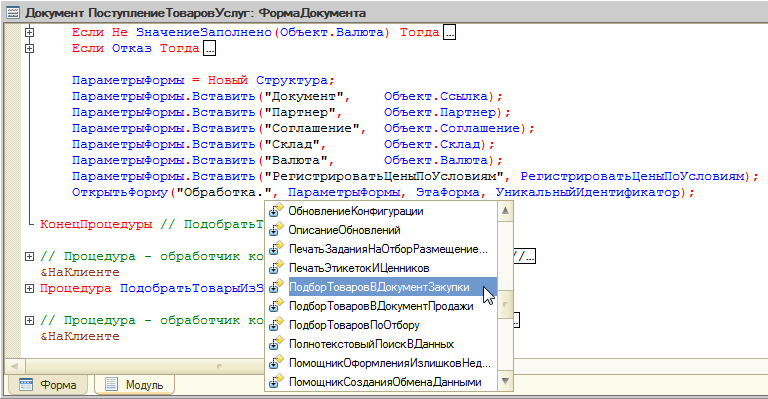Click autocomplete list scroll down arrow

[505, 381]
